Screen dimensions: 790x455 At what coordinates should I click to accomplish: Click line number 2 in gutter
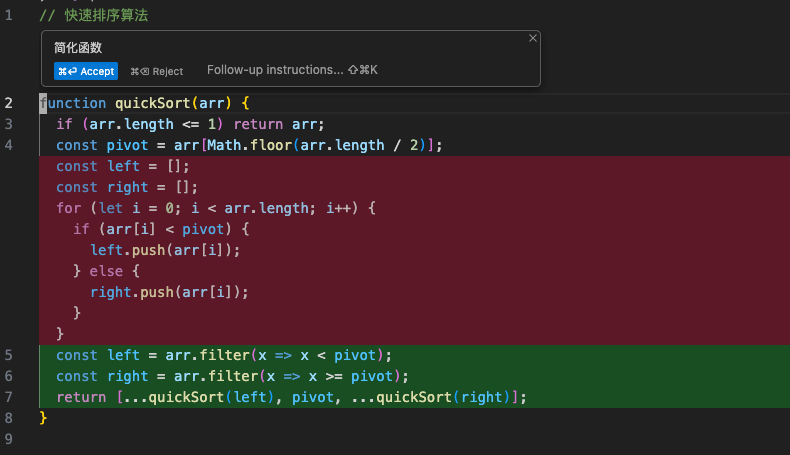9,103
